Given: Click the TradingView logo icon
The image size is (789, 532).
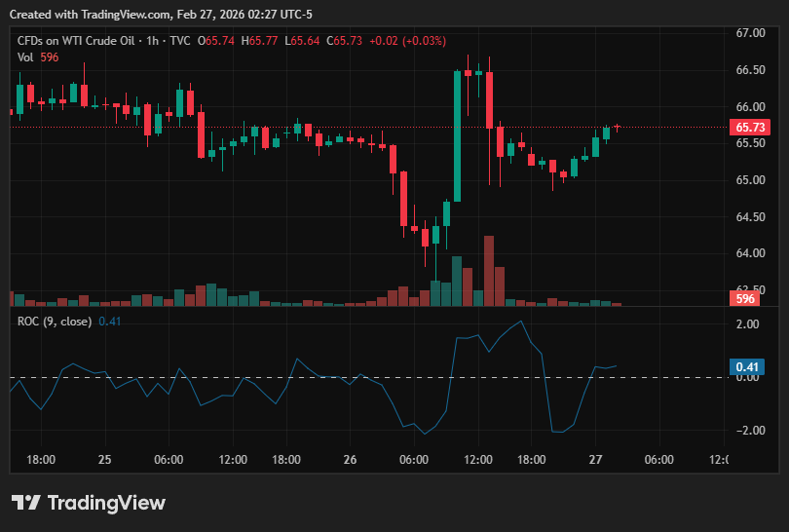Looking at the screenshot, I should 25,503.
